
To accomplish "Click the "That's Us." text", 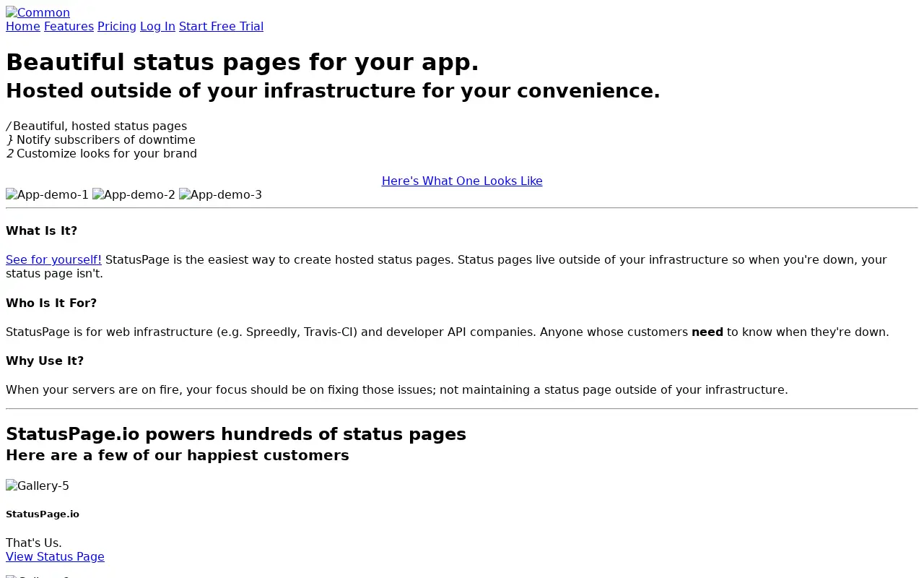I will (34, 543).
